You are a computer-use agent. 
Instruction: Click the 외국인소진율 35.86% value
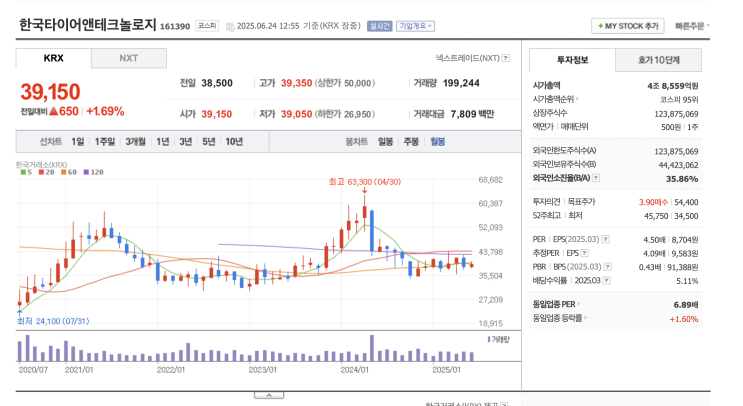pyautogui.click(x=682, y=179)
